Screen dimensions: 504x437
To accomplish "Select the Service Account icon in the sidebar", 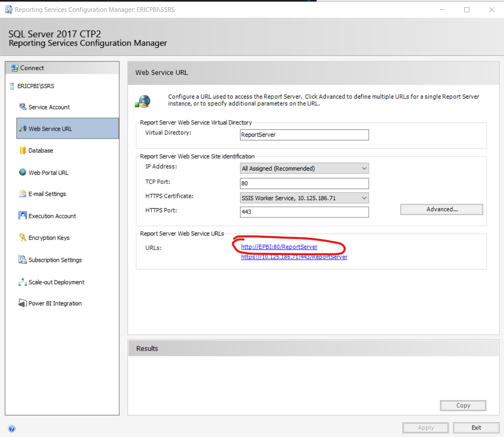I will tap(22, 107).
